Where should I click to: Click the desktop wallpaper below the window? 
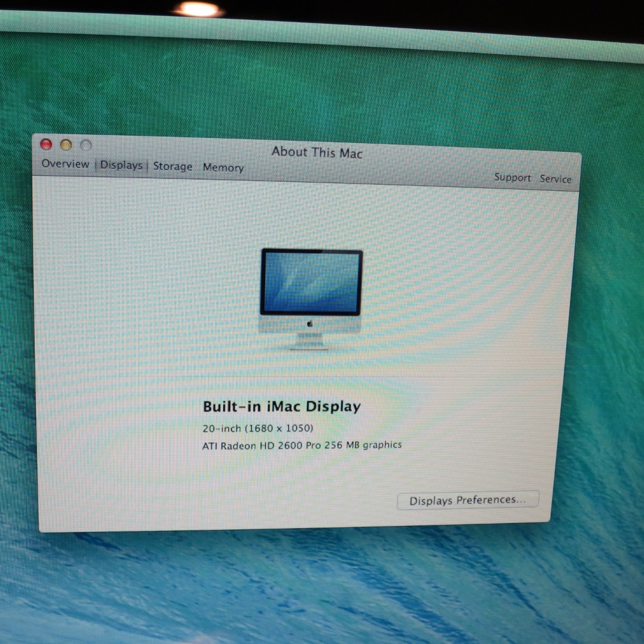322,585
